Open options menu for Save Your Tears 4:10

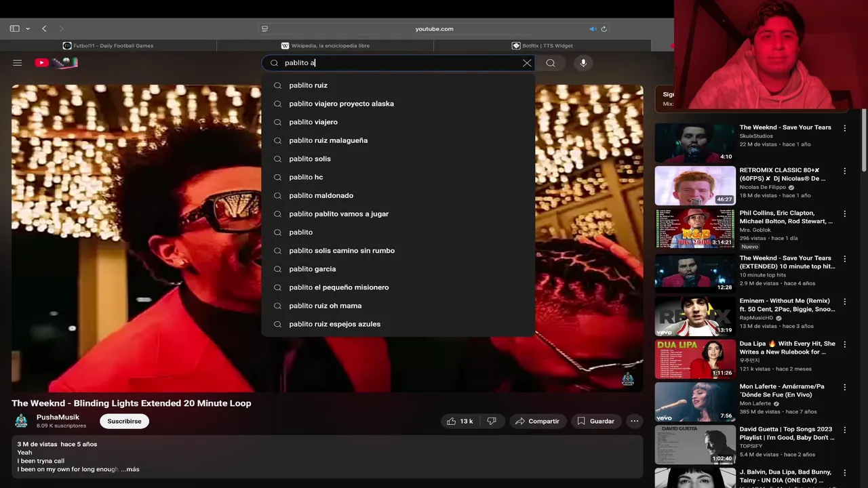(x=845, y=128)
